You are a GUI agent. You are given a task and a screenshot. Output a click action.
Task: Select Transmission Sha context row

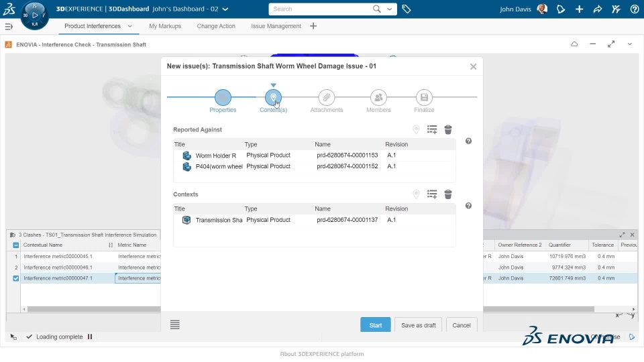point(314,220)
